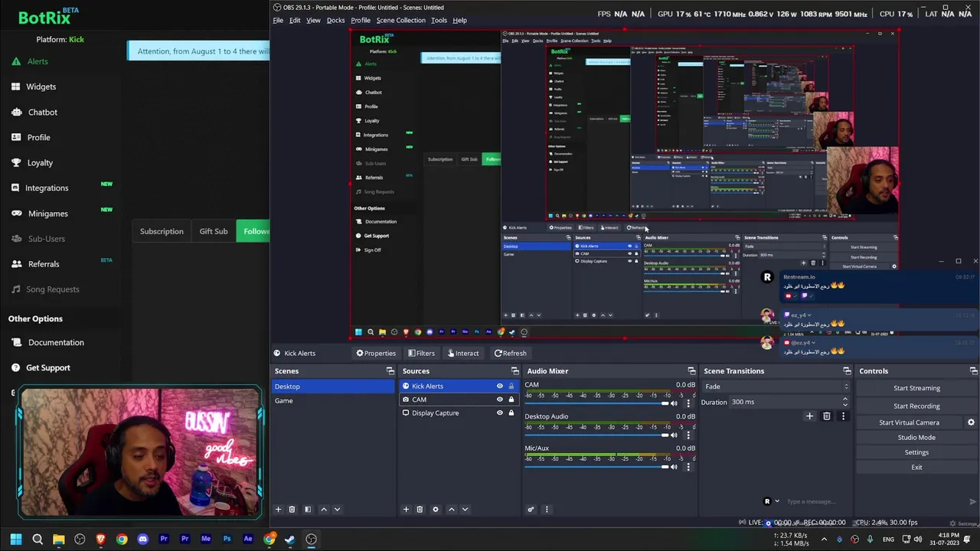Open OBS Settings from Controls
This screenshot has height=551, width=980.
click(x=916, y=452)
